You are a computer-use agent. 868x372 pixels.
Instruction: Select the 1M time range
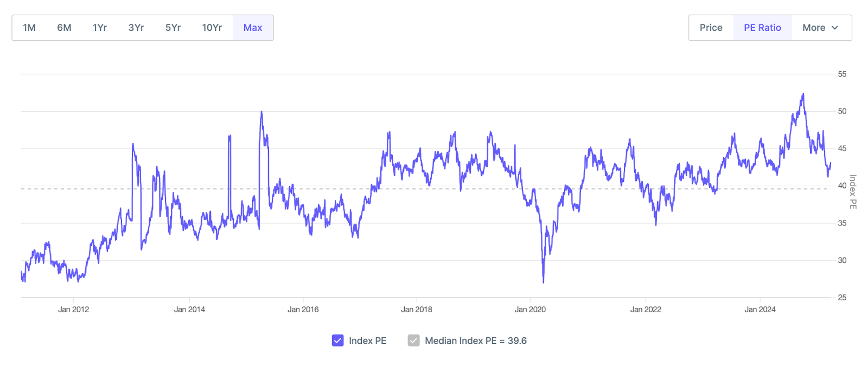[29, 27]
